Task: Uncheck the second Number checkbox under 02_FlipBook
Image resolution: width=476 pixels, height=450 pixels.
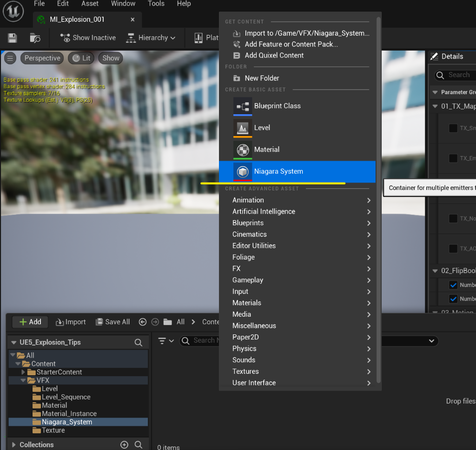Action: click(453, 299)
